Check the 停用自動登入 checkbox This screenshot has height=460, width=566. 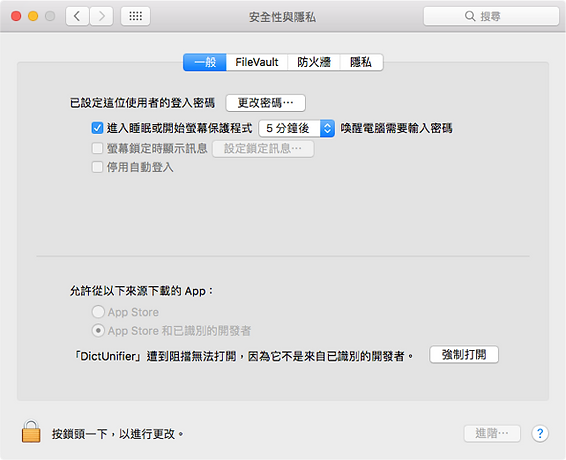[97, 167]
